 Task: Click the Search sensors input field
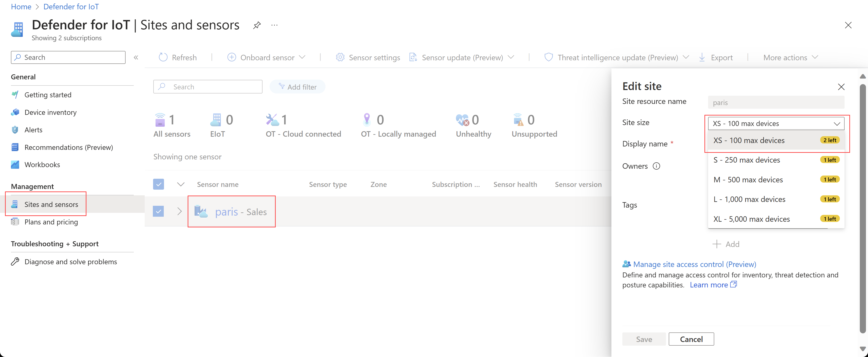click(x=208, y=86)
